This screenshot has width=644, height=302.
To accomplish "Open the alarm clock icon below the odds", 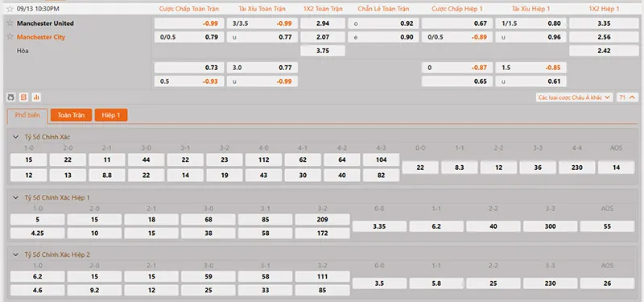I will (x=11, y=97).
